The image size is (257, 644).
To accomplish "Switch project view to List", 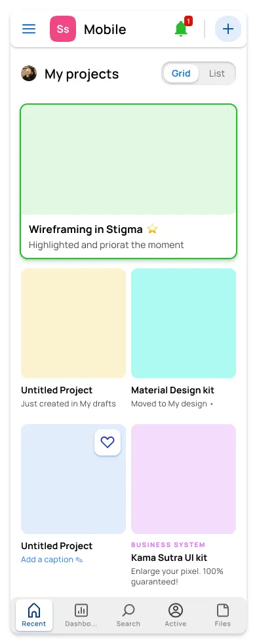I will point(217,73).
